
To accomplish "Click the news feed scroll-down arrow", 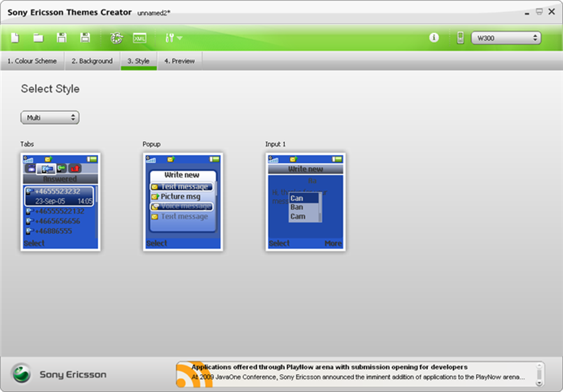I will click(x=539, y=383).
